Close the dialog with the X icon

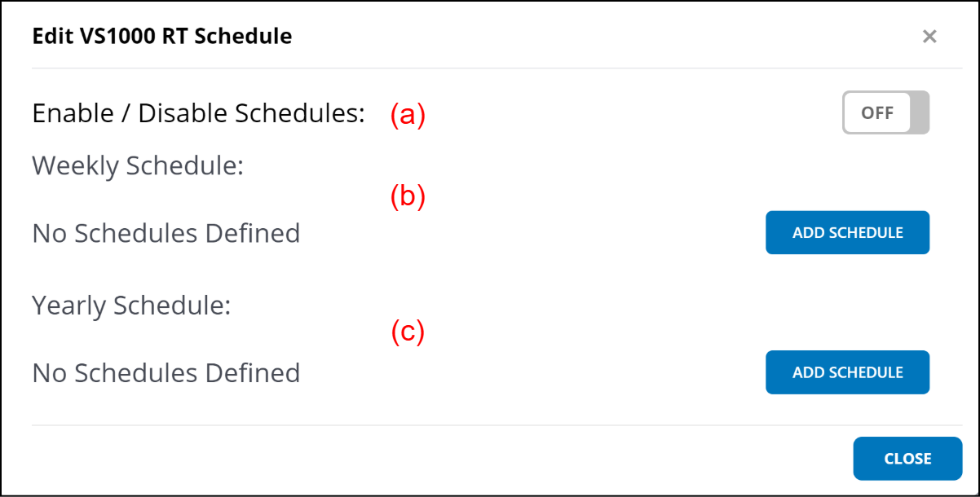click(x=929, y=37)
